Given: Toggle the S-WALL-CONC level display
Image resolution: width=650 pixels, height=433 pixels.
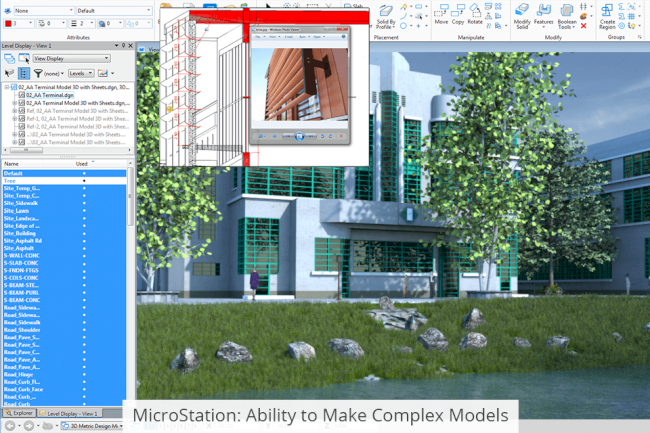Looking at the screenshot, I should coord(84,256).
